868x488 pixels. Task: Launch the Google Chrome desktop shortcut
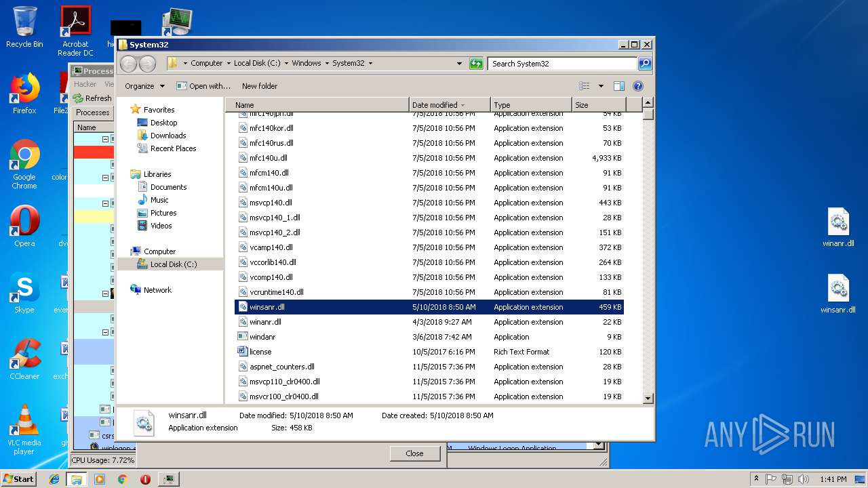coord(24,165)
